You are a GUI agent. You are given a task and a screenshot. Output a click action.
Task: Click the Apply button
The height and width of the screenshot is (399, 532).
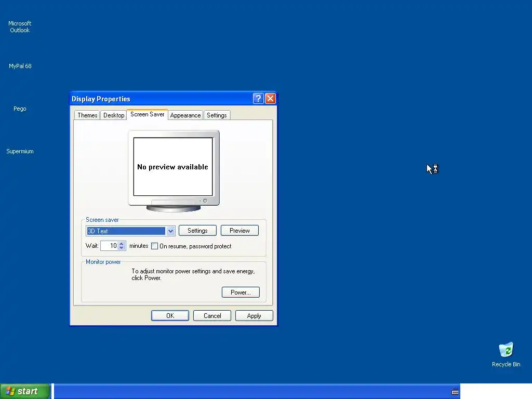pyautogui.click(x=254, y=315)
